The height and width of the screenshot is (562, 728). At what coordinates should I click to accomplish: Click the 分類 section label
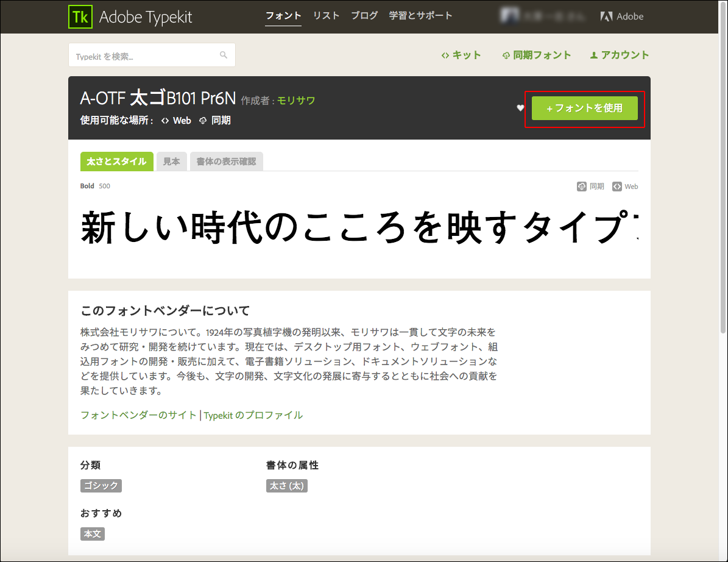tap(91, 465)
